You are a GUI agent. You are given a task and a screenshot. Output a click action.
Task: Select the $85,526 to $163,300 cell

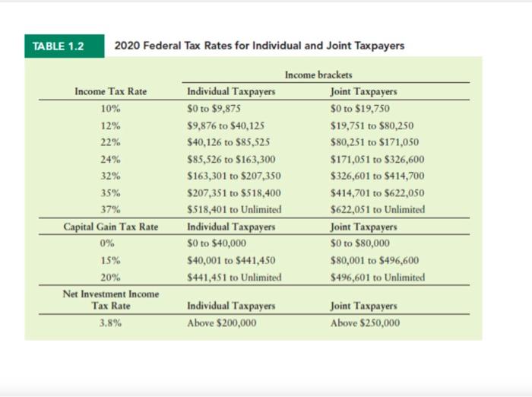231,159
